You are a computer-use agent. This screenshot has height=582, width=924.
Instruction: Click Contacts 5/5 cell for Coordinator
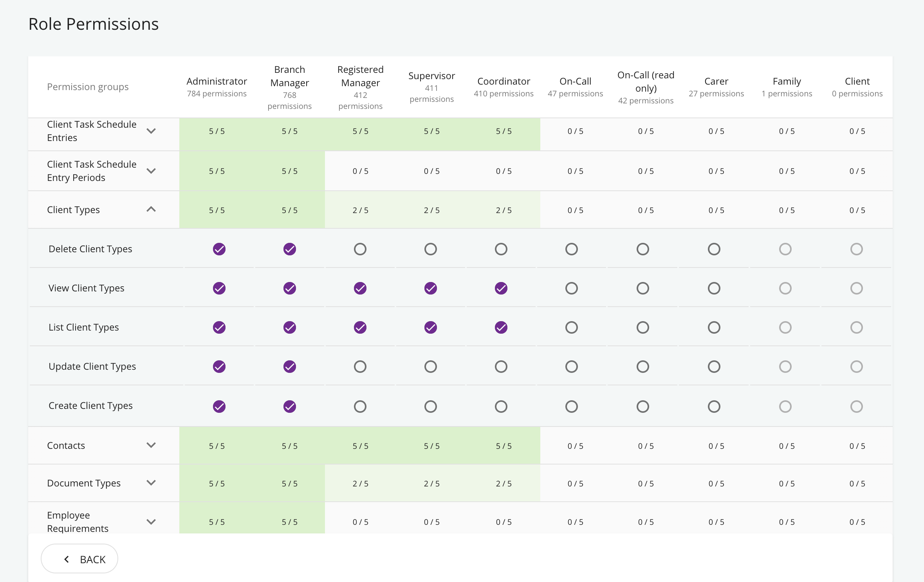(504, 446)
